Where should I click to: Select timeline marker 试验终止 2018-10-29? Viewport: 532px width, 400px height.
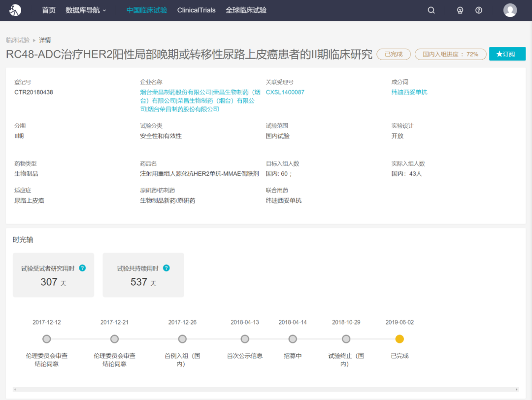click(x=346, y=339)
